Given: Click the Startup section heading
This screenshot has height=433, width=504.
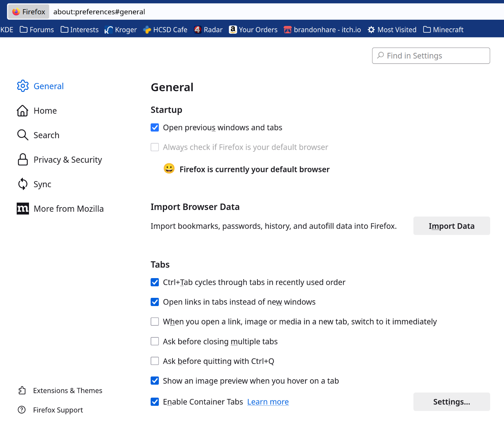Looking at the screenshot, I should click(166, 110).
